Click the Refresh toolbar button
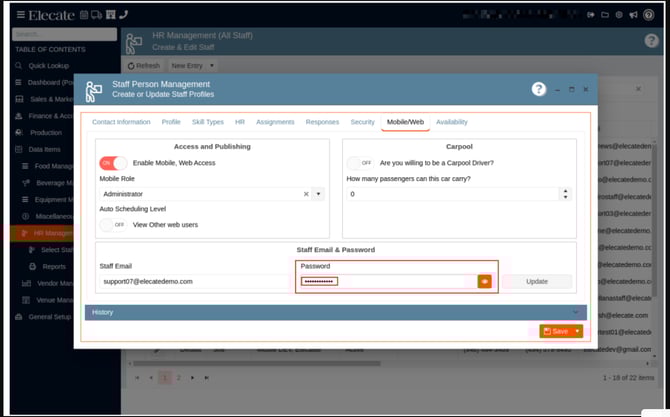The width and height of the screenshot is (670, 417). [143, 66]
